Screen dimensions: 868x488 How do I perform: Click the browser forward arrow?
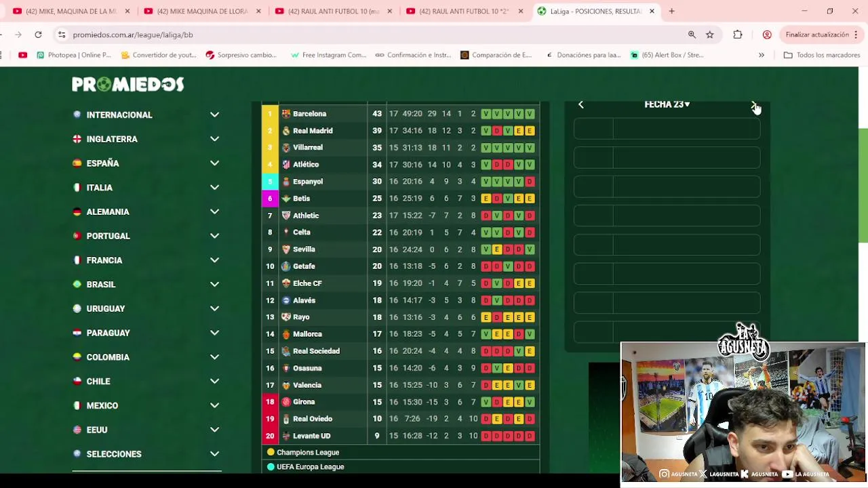click(18, 35)
